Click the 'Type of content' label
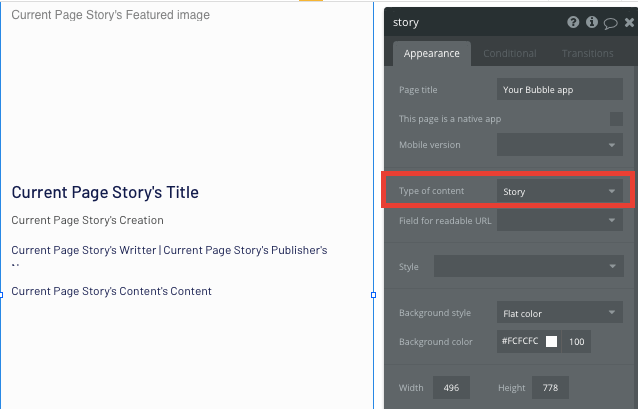 (431, 191)
